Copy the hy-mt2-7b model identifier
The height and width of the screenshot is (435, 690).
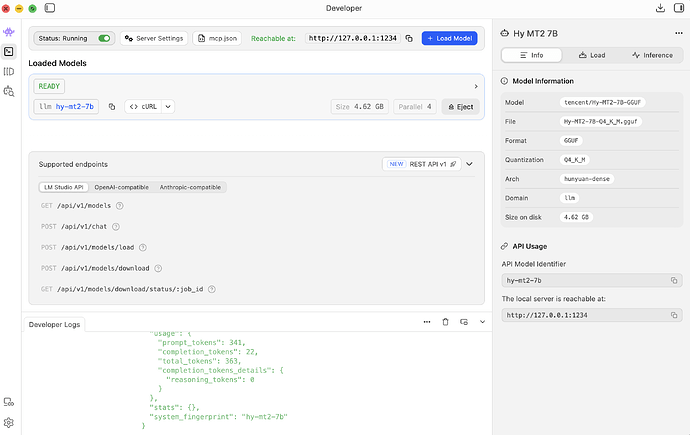pos(112,106)
